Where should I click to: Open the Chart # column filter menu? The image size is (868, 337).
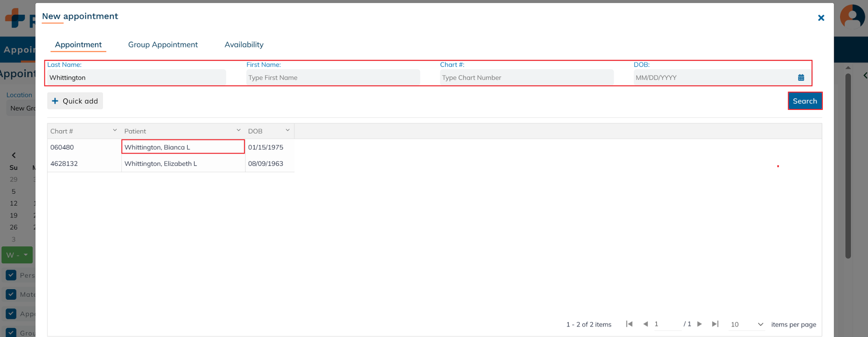pyautogui.click(x=114, y=131)
